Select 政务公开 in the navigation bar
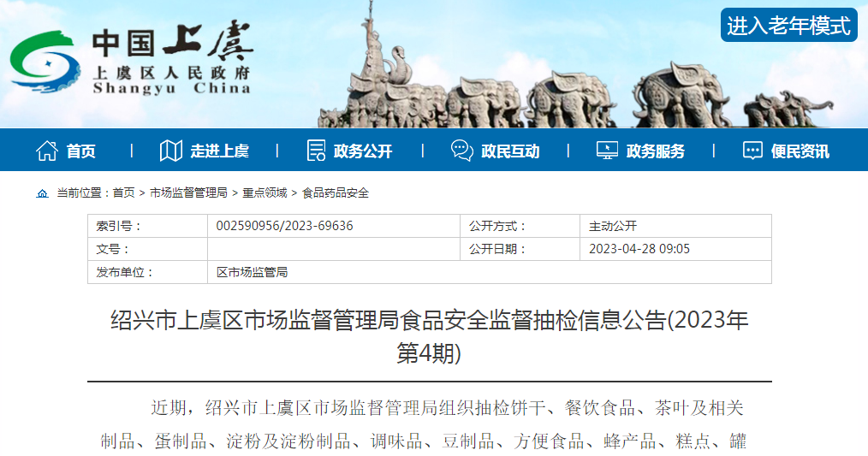 coord(363,151)
